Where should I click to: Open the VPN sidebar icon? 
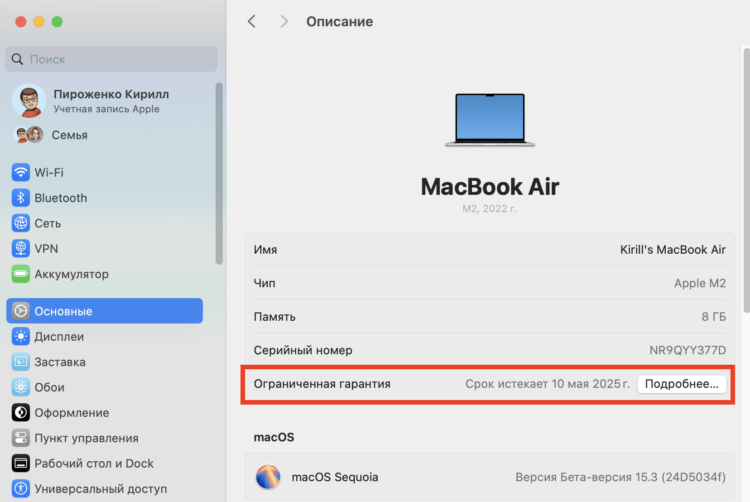[21, 248]
